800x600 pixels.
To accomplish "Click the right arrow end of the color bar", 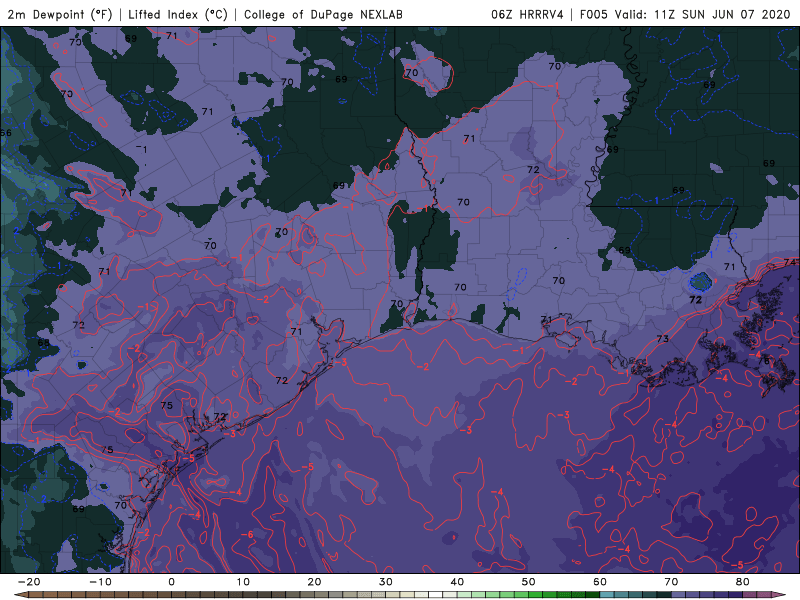I will pyautogui.click(x=780, y=595).
